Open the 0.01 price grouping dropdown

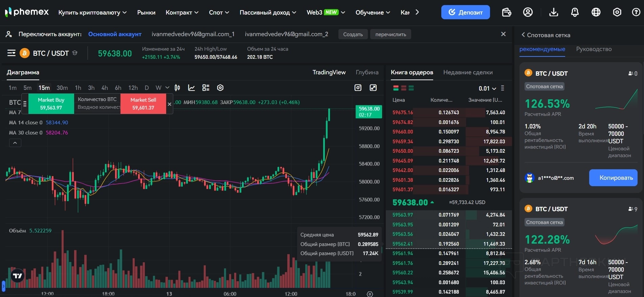tap(487, 89)
